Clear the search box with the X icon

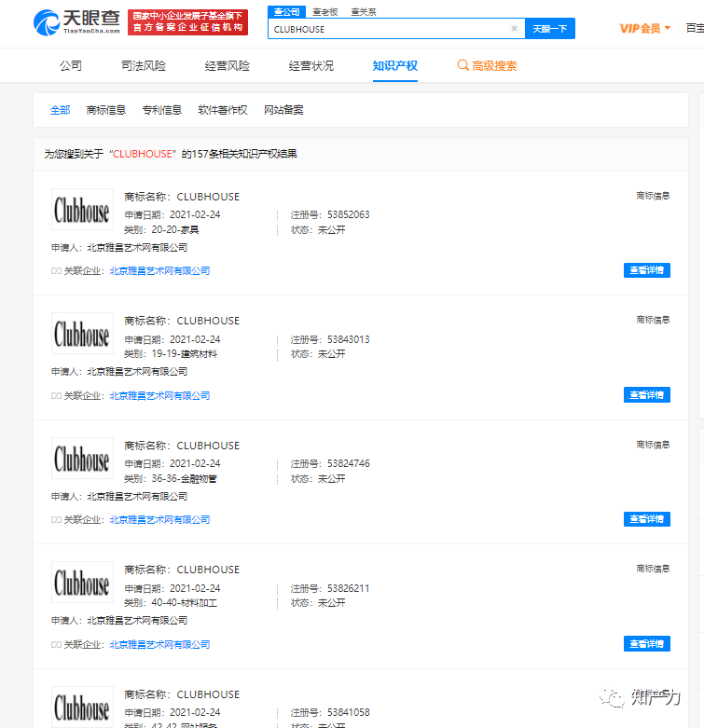514,28
